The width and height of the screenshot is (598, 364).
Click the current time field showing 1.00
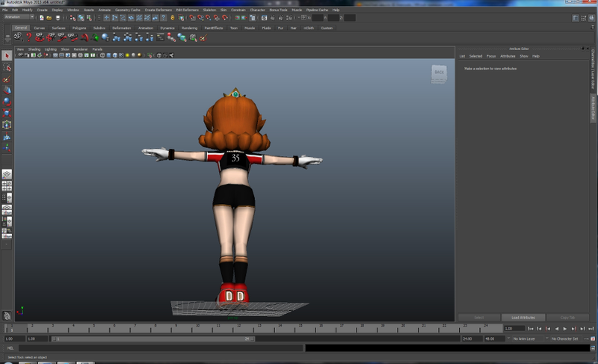click(514, 329)
